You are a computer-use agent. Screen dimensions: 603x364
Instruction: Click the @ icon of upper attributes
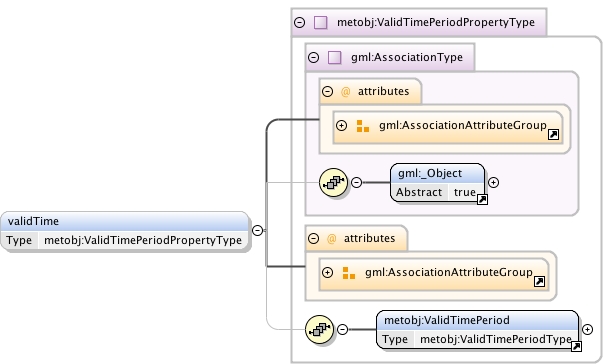pos(345,91)
